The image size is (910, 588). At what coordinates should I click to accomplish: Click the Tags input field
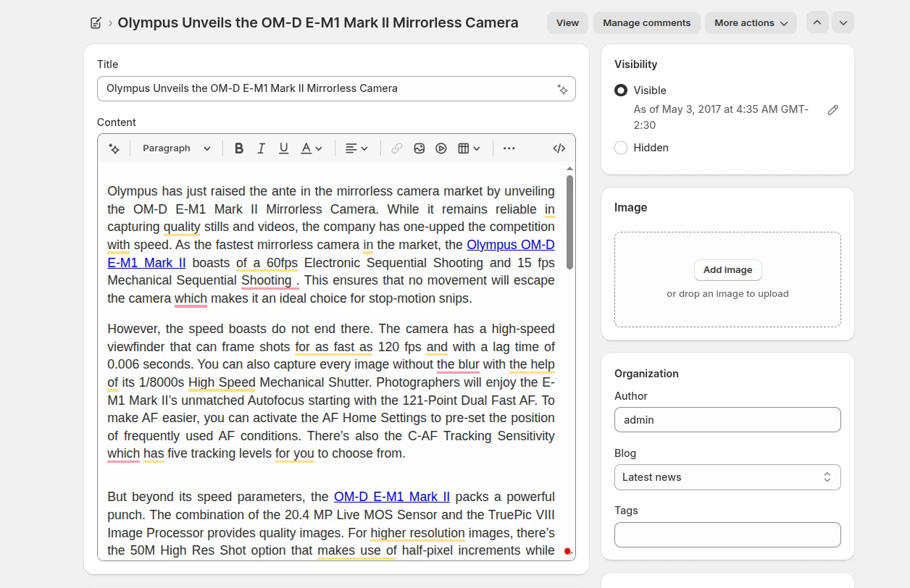727,534
